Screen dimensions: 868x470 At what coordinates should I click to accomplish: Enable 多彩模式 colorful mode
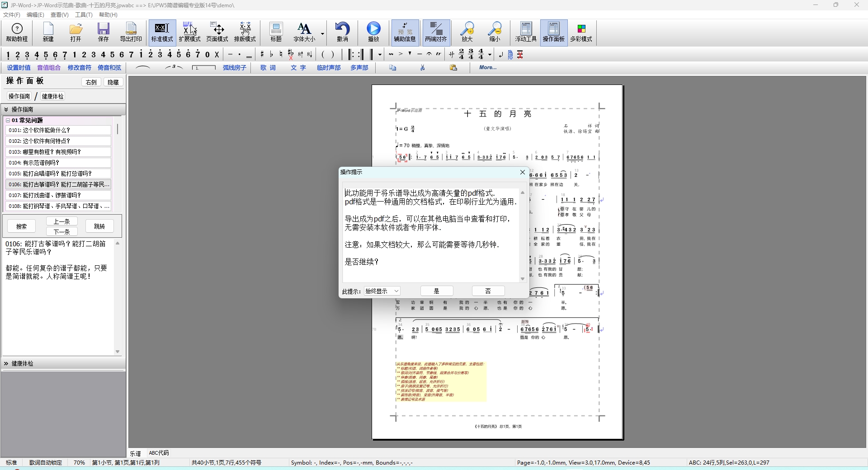[x=581, y=32]
